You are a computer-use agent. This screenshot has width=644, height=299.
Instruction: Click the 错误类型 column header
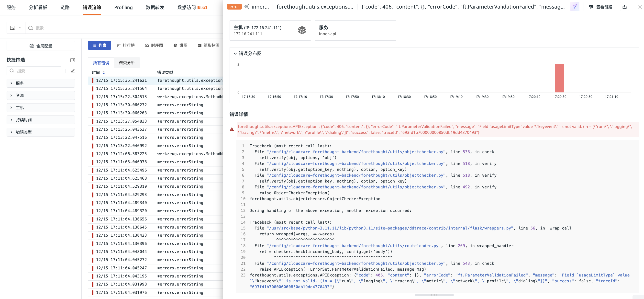click(165, 73)
